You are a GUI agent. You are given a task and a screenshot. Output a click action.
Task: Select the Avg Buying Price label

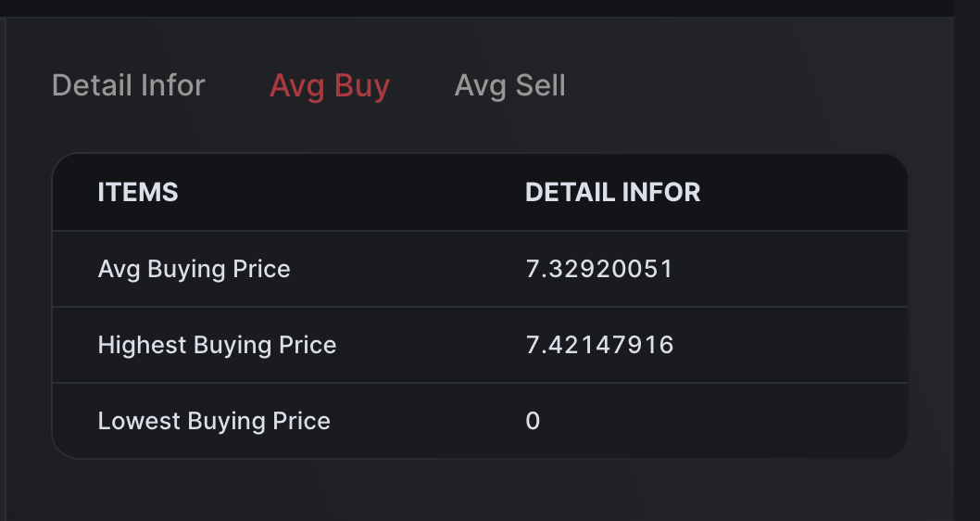click(194, 269)
